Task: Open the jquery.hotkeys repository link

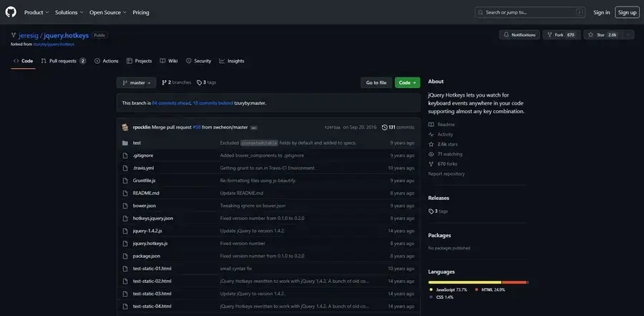Action: (x=66, y=35)
